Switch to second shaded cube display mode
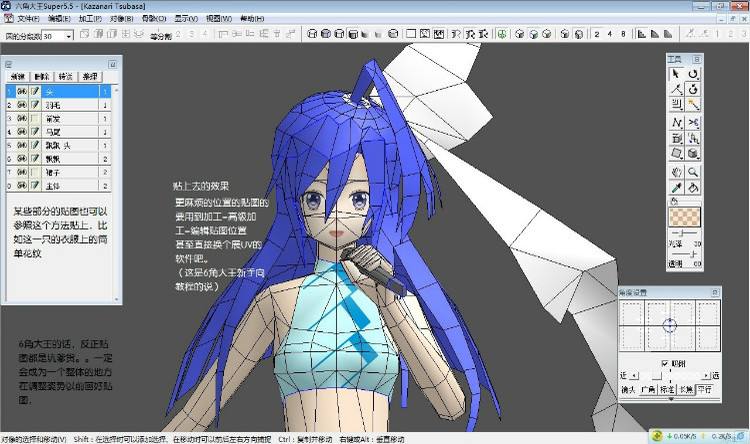This screenshot has height=444, width=750. click(x=326, y=34)
